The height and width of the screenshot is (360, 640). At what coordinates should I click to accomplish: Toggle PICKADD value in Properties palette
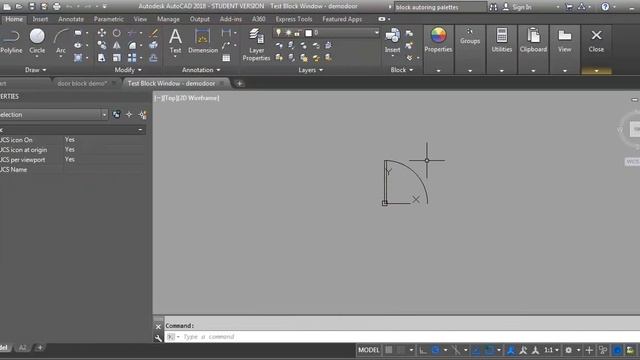[x=116, y=115]
